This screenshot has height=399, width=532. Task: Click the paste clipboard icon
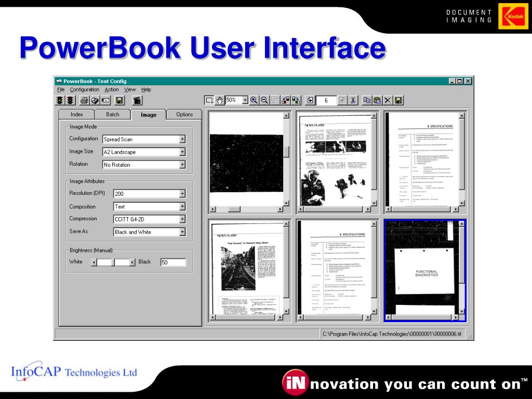[x=377, y=100]
